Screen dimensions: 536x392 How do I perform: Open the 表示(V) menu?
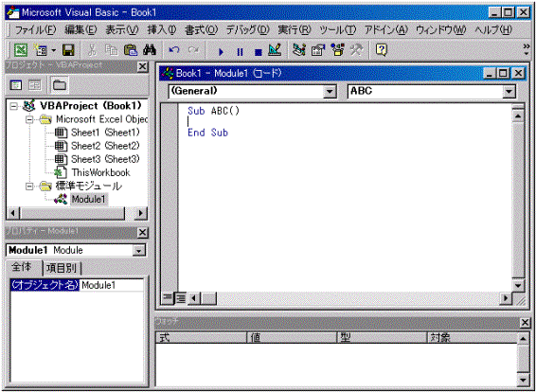coord(122,30)
